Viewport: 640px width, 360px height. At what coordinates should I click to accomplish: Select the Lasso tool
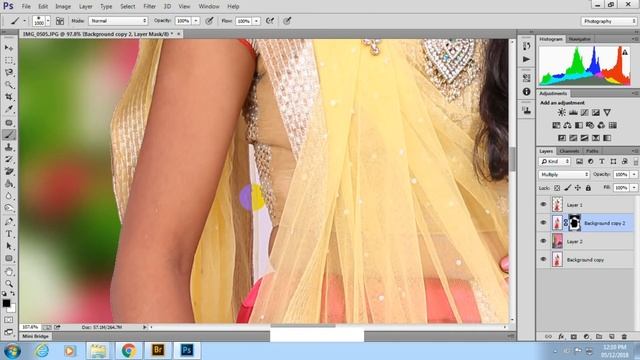(x=9, y=73)
